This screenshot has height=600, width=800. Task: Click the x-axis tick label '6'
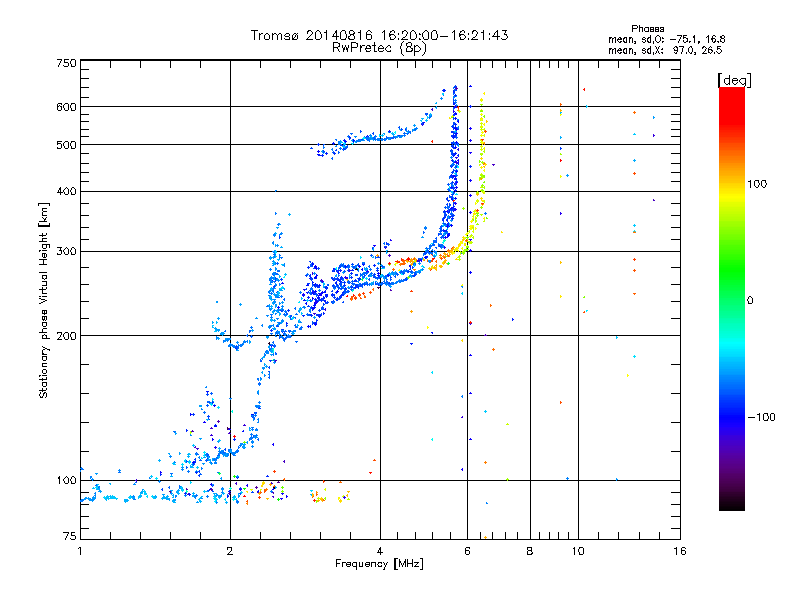(x=468, y=551)
